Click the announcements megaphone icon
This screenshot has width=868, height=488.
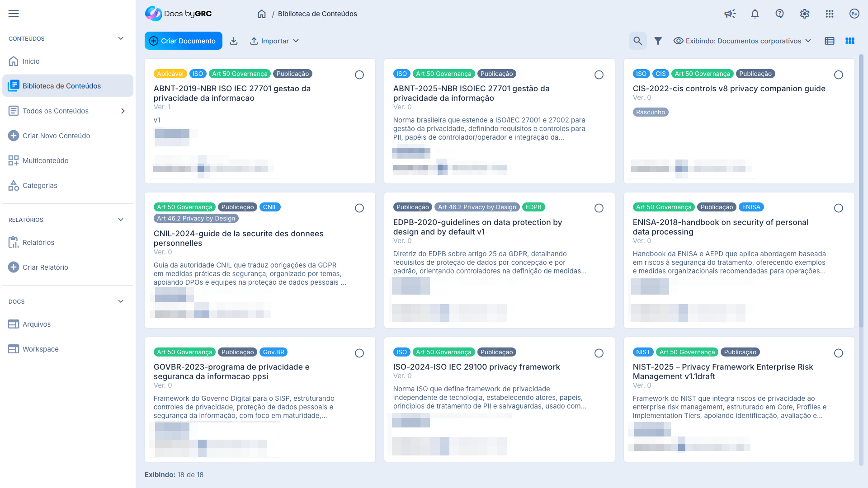pos(730,14)
